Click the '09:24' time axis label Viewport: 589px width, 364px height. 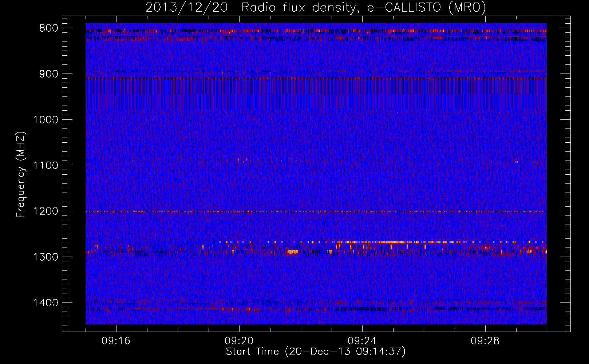tap(362, 341)
